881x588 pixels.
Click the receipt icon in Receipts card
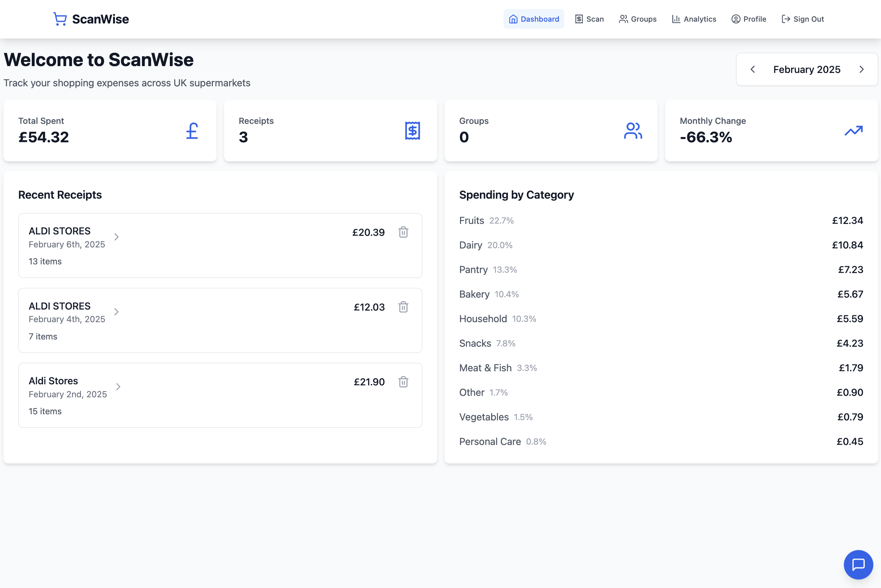coord(412,131)
